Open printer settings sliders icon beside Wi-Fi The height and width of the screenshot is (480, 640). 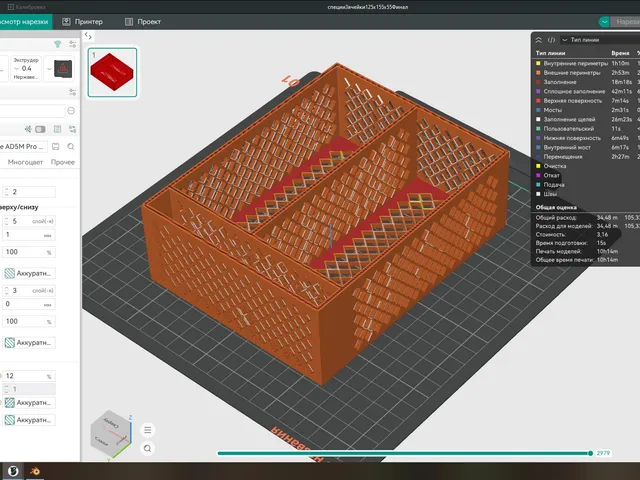click(73, 44)
